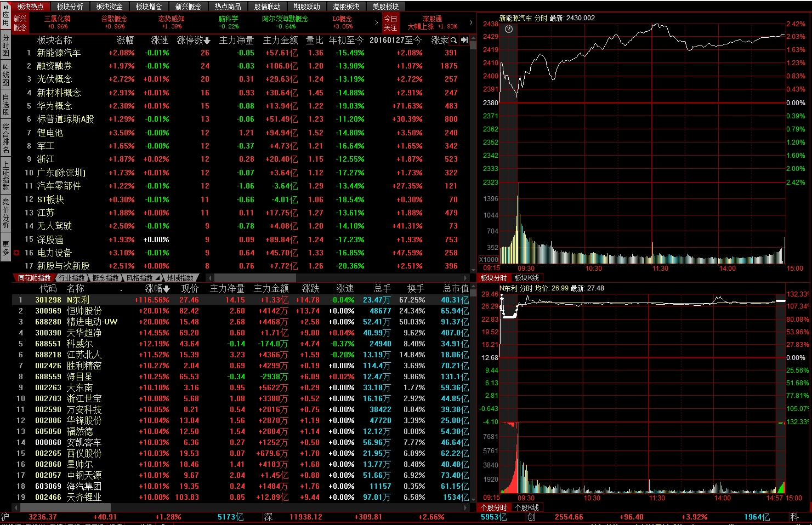This screenshot has height=525, width=812.
Task: Sort sectors by 涨停数 column
Action: point(193,40)
